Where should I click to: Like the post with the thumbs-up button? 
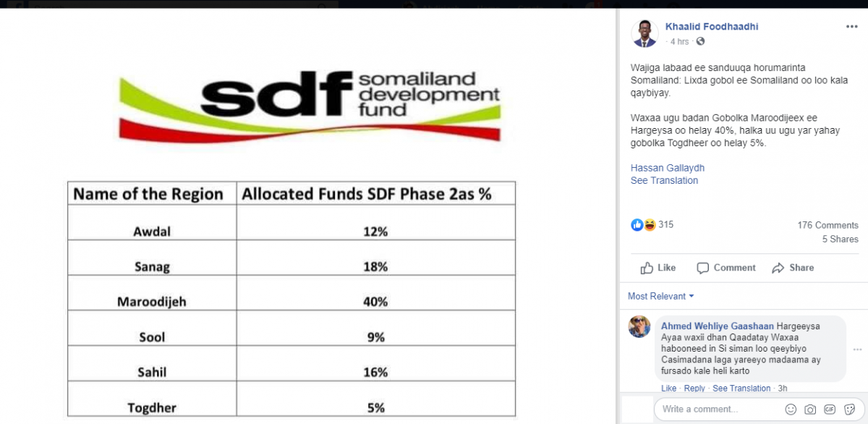[658, 268]
